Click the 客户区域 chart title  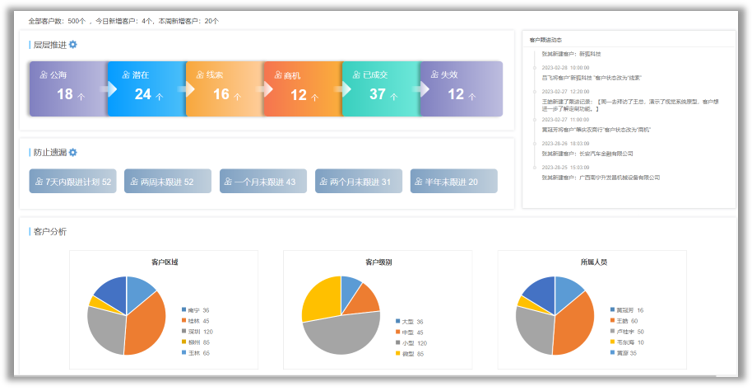pos(165,262)
